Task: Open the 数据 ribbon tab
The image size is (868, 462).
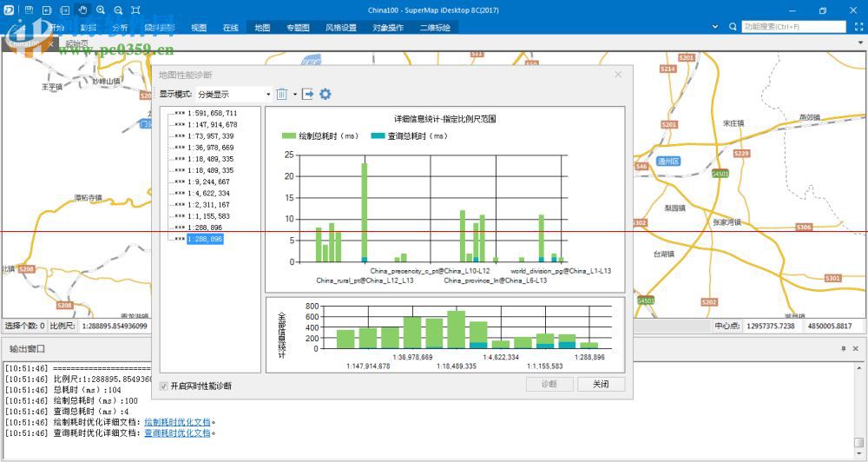Action: pos(88,28)
